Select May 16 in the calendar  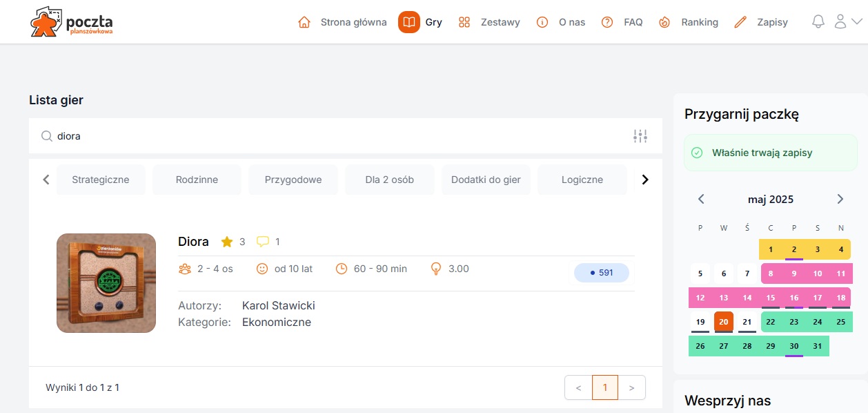coord(794,298)
